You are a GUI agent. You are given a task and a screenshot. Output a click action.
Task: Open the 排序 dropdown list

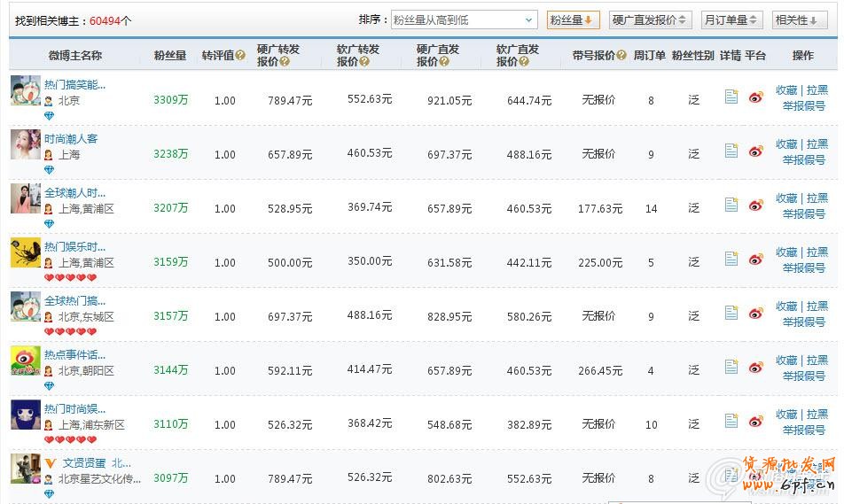point(465,19)
